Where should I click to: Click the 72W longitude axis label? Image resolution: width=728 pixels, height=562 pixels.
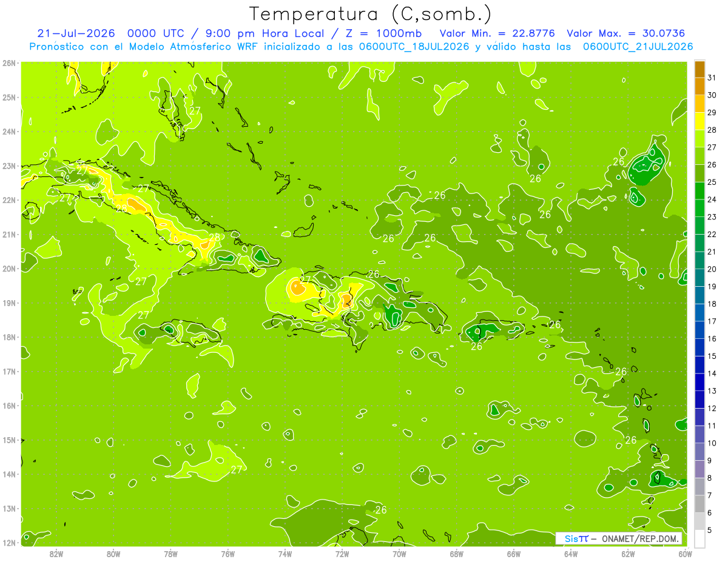pyautogui.click(x=342, y=554)
